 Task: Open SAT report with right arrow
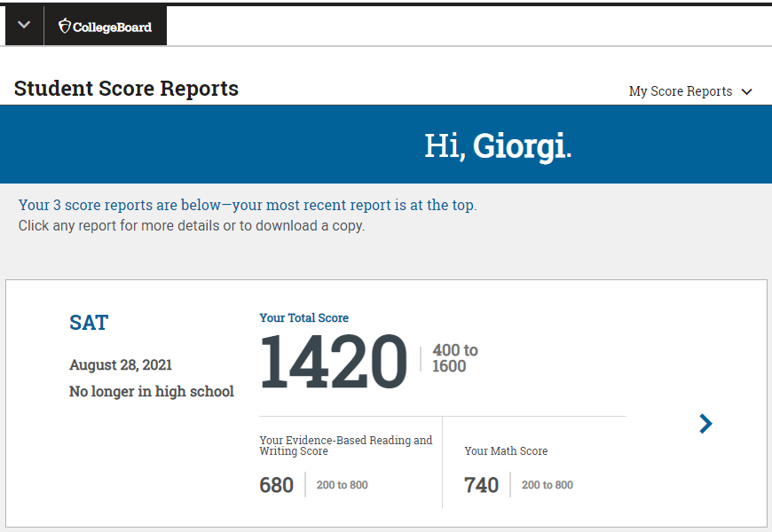click(x=705, y=424)
